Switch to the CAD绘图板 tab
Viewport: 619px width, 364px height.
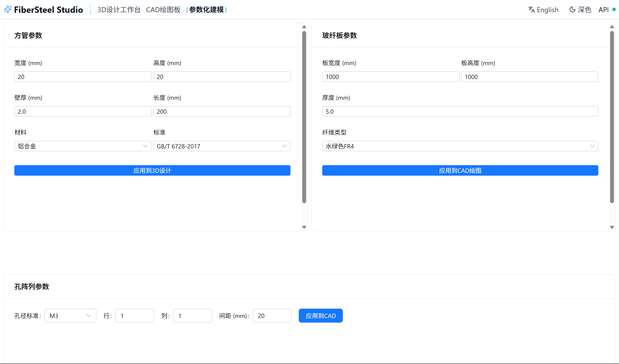pyautogui.click(x=163, y=10)
